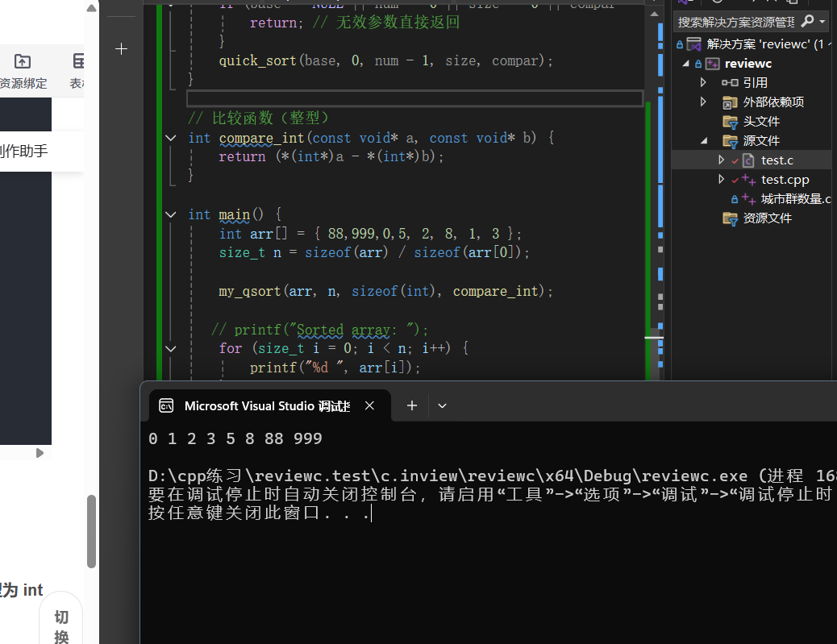Screen dimensions: 837x644
Task: Collapse the compare_int function fold
Action: 171,138
